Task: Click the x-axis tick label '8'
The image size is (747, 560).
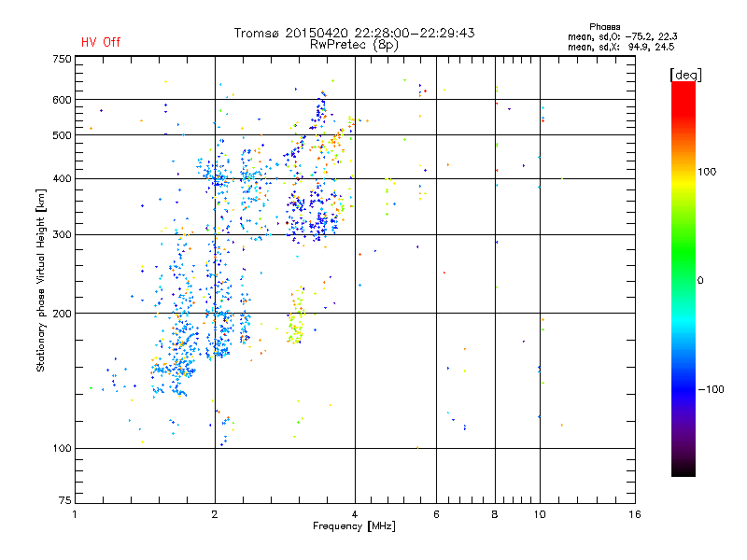Action: point(495,514)
